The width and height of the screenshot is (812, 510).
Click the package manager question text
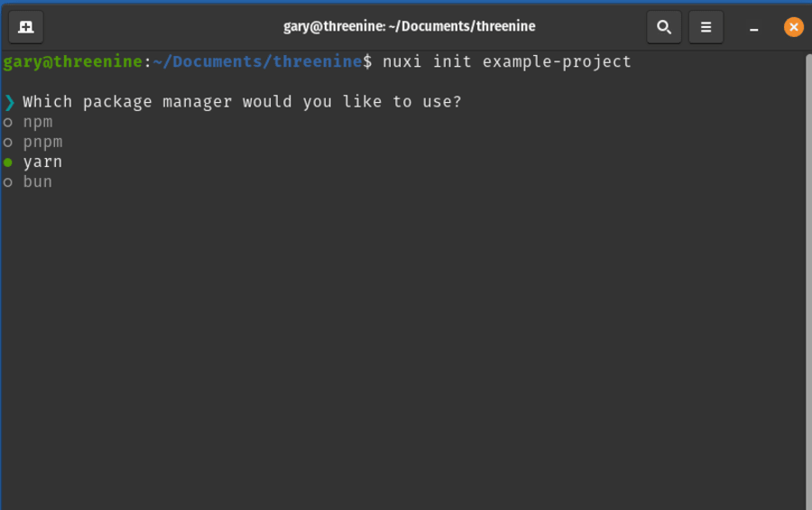point(242,102)
